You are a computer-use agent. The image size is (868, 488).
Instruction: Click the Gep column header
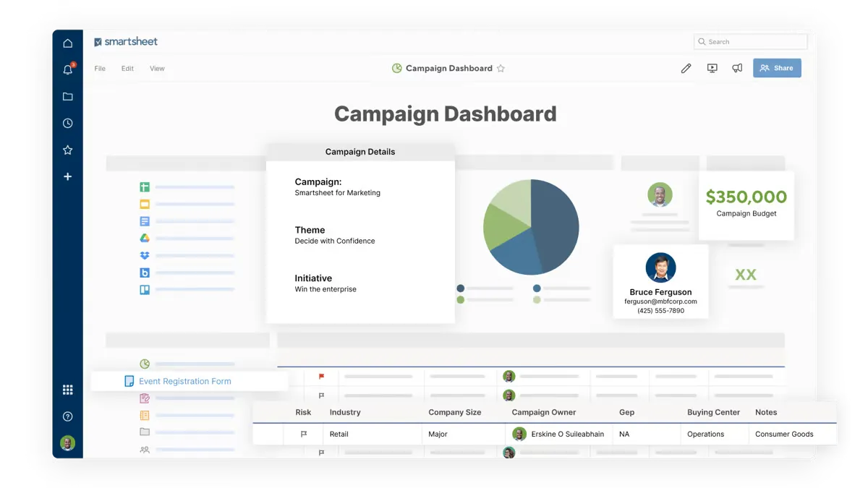(x=627, y=412)
